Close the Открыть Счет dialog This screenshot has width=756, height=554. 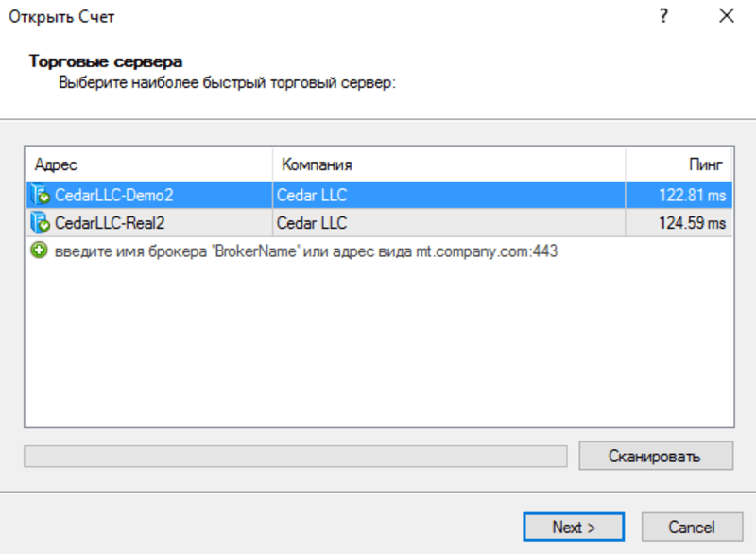726,16
